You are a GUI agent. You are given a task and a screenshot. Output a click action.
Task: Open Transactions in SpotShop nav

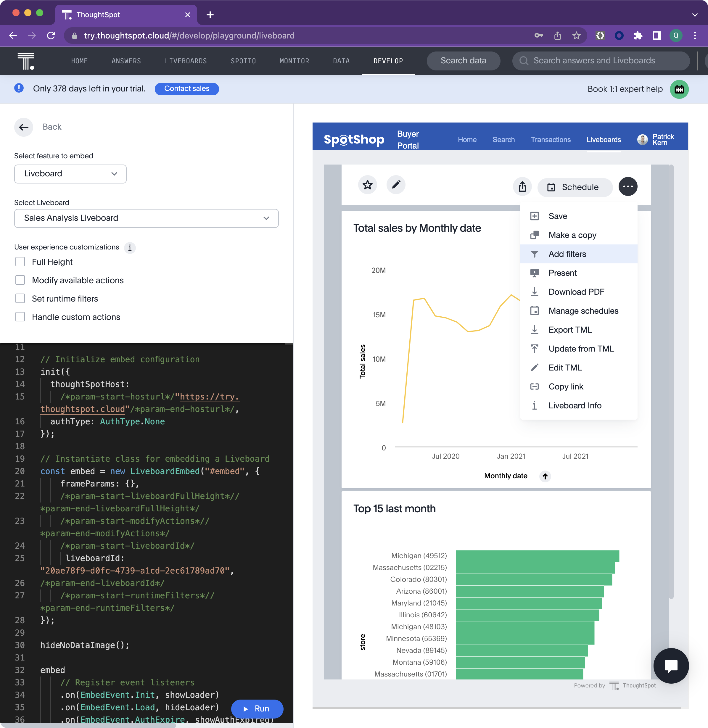550,140
